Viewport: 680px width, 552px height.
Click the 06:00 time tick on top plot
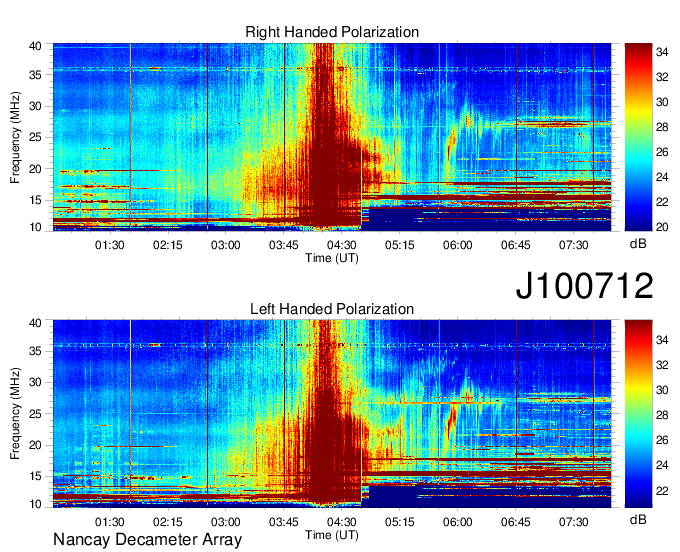click(458, 245)
